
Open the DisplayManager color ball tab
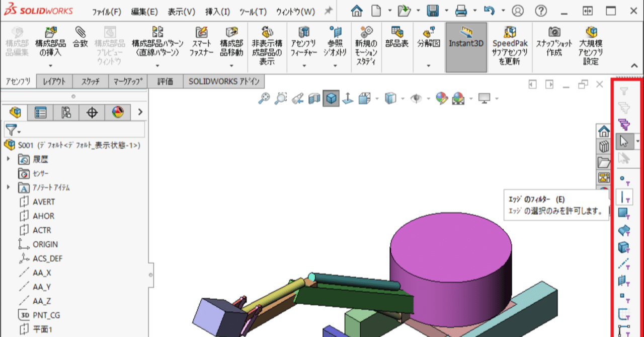click(117, 112)
